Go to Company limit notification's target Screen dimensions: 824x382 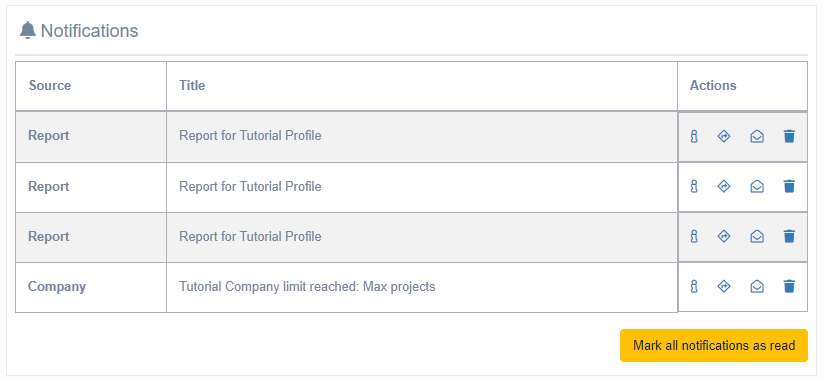tap(724, 286)
